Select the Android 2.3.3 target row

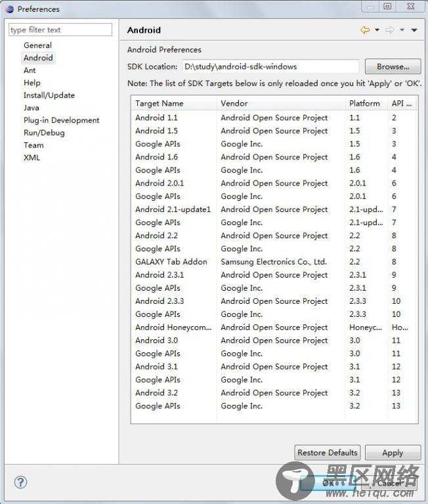click(x=274, y=301)
